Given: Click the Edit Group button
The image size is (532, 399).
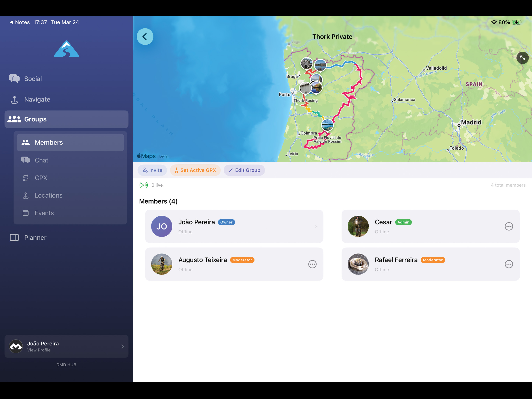Looking at the screenshot, I should click(x=244, y=170).
